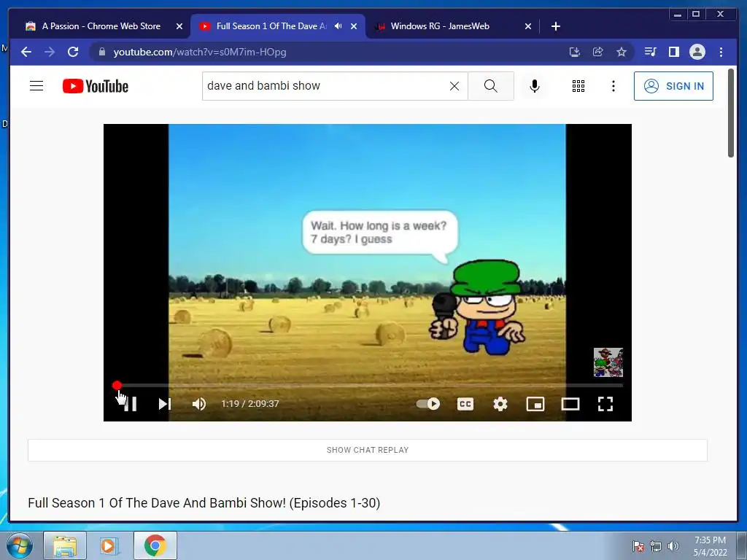The width and height of the screenshot is (747, 560).
Task: Enable miniplayer mode
Action: 535,404
